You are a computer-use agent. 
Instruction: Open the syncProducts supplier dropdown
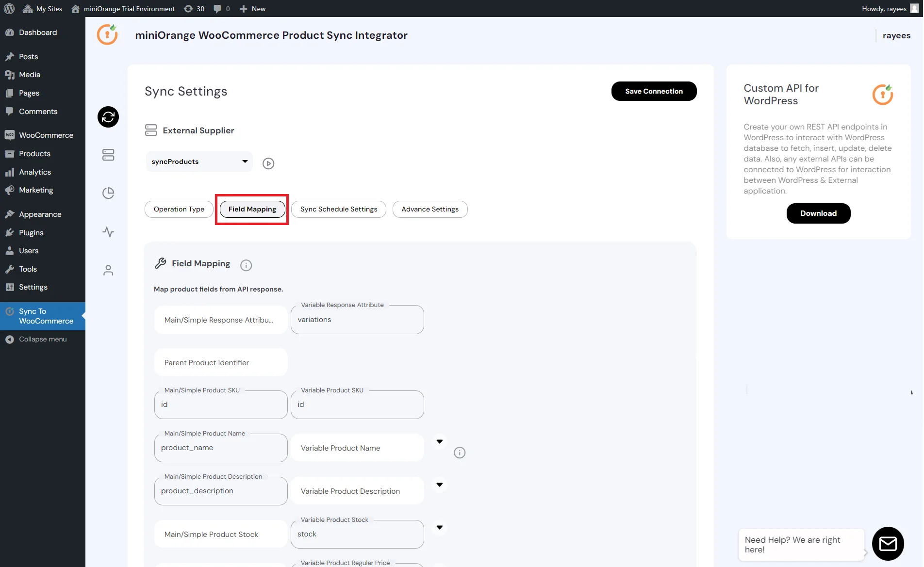point(199,162)
